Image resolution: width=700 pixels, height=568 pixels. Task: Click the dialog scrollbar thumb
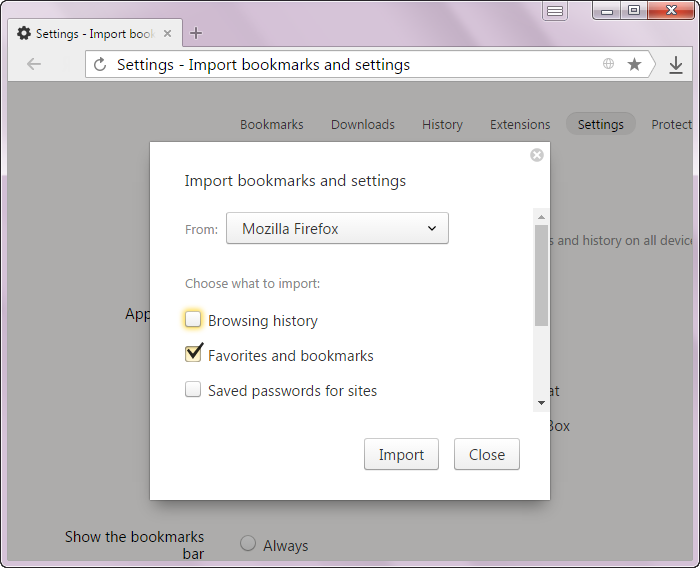point(541,276)
